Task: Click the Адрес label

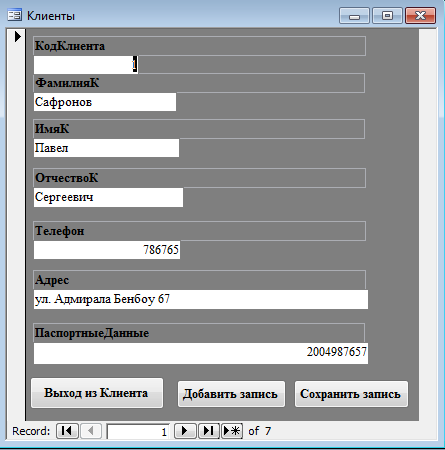Action: click(x=199, y=280)
